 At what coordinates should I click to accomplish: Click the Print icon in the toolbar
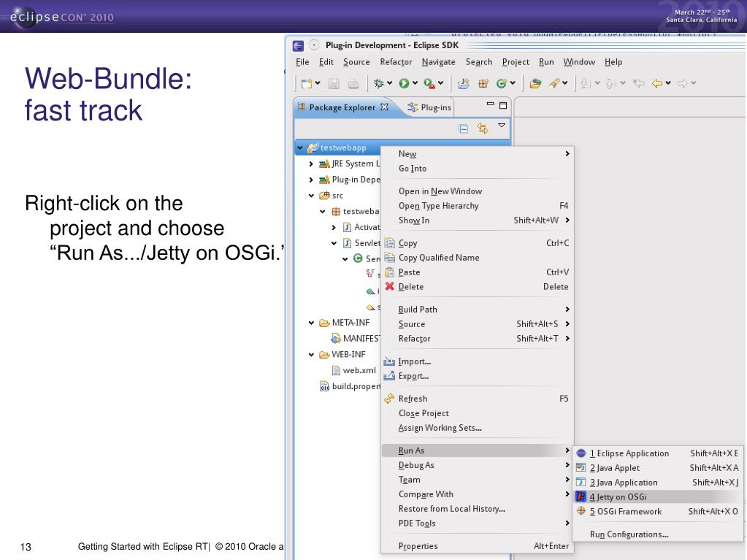pos(353,83)
